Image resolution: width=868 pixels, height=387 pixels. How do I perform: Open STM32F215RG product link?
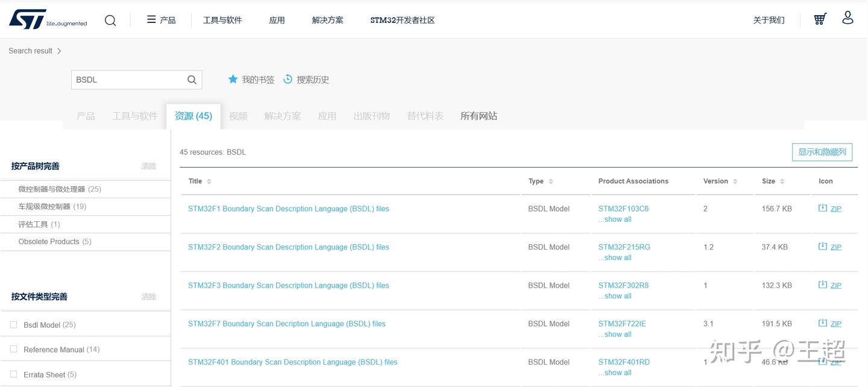(624, 247)
